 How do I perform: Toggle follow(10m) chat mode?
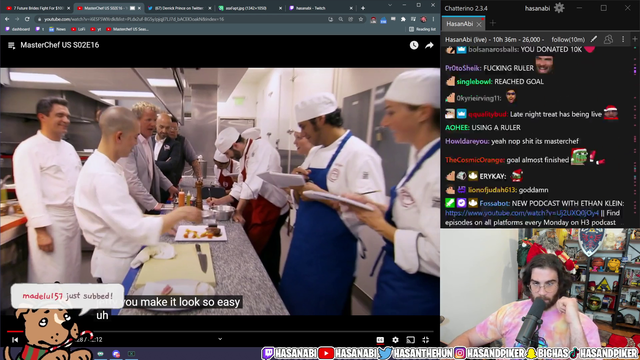click(568, 40)
